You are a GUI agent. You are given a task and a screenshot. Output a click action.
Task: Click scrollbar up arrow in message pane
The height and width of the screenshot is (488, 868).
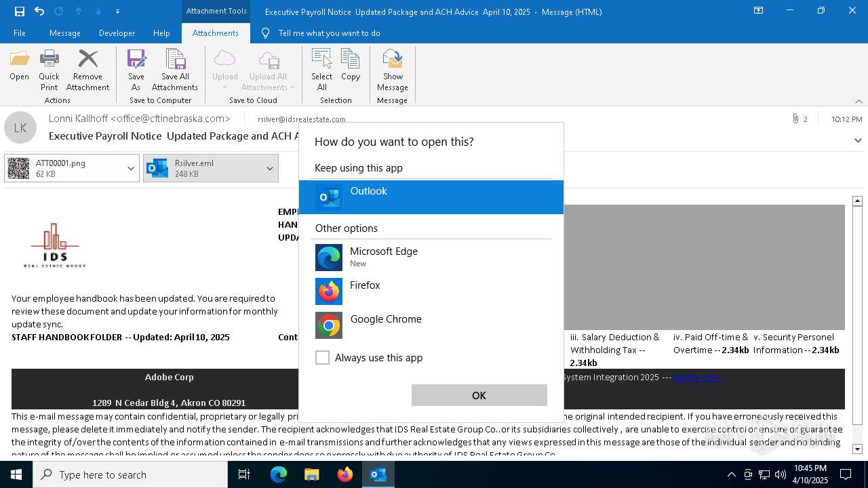[x=857, y=201]
